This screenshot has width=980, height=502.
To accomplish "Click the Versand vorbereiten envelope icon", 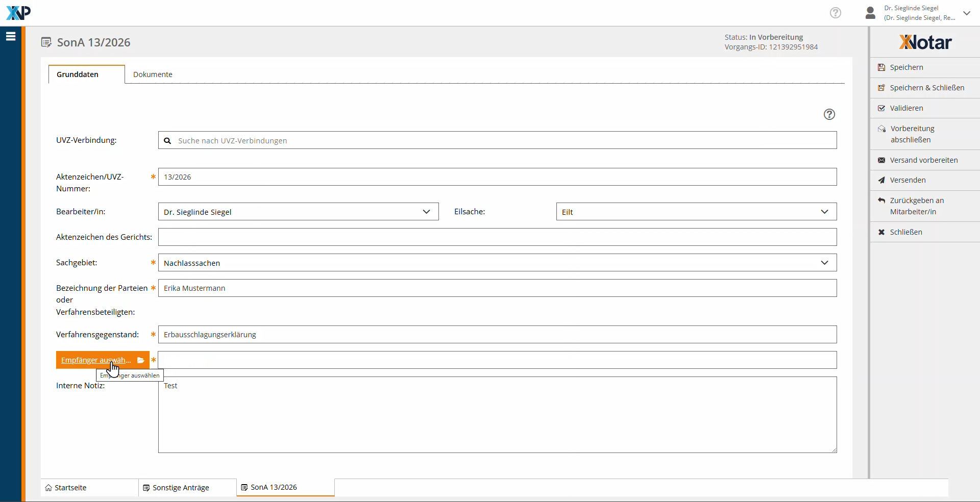I will [x=881, y=160].
